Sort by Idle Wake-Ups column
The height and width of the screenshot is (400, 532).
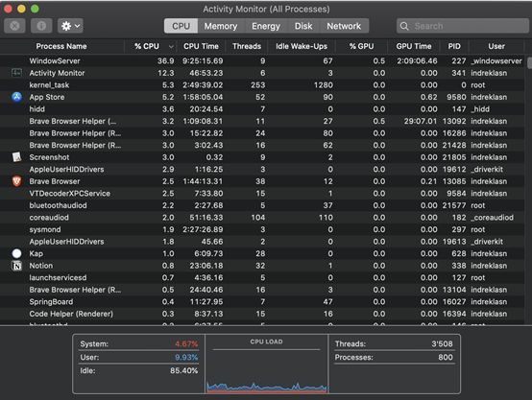(x=302, y=46)
